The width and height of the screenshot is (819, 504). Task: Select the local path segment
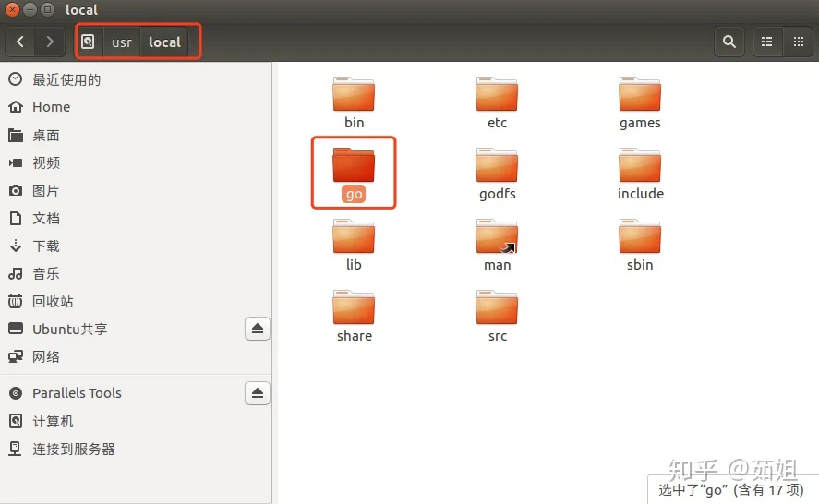(164, 42)
